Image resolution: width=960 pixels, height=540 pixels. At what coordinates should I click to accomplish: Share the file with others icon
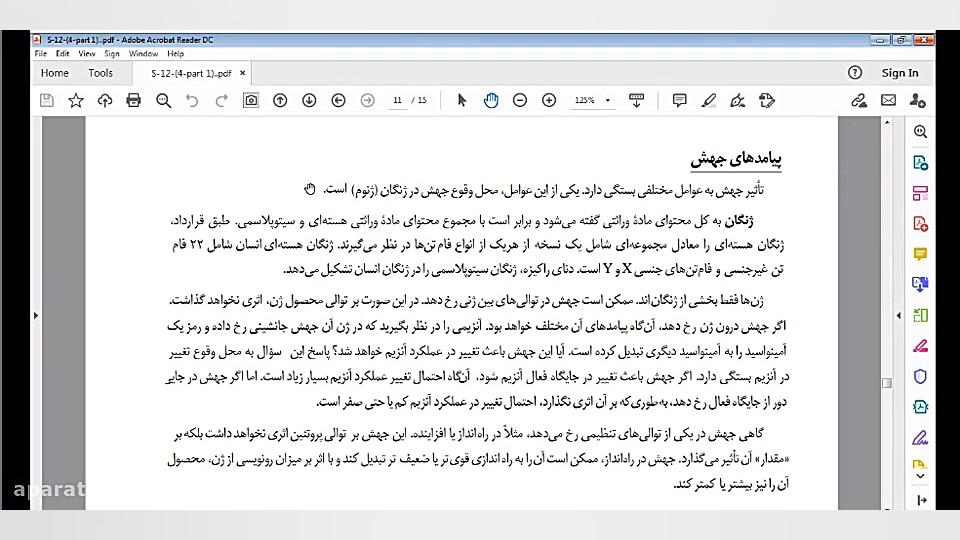click(917, 100)
